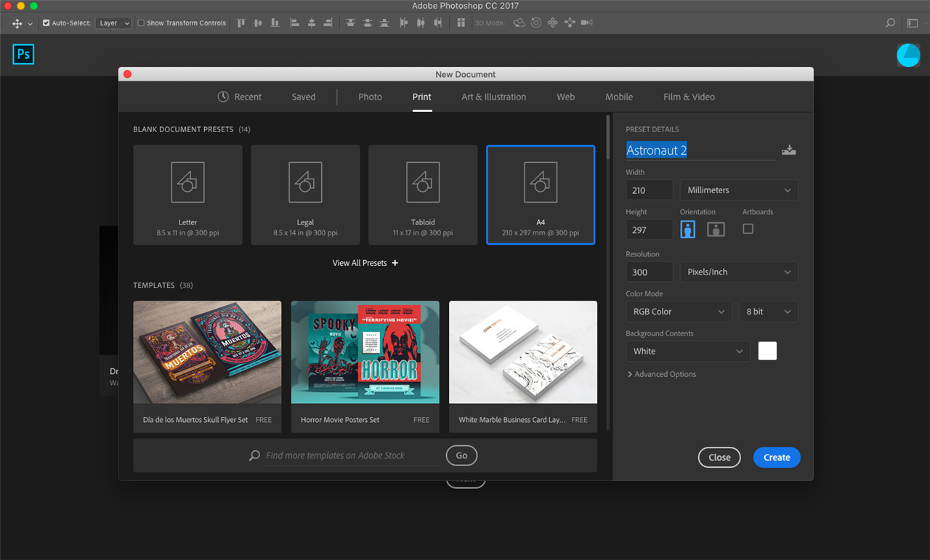This screenshot has height=560, width=930.
Task: Open White Marble Business Card template
Action: point(523,367)
